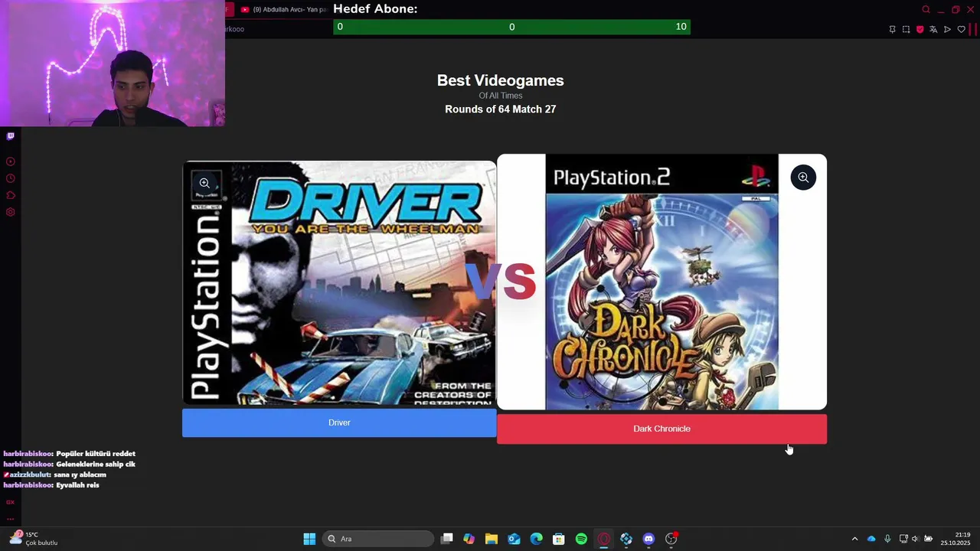Take a snapshot with the dashed-square icon
Screen dimensions: 980x551
point(906,29)
